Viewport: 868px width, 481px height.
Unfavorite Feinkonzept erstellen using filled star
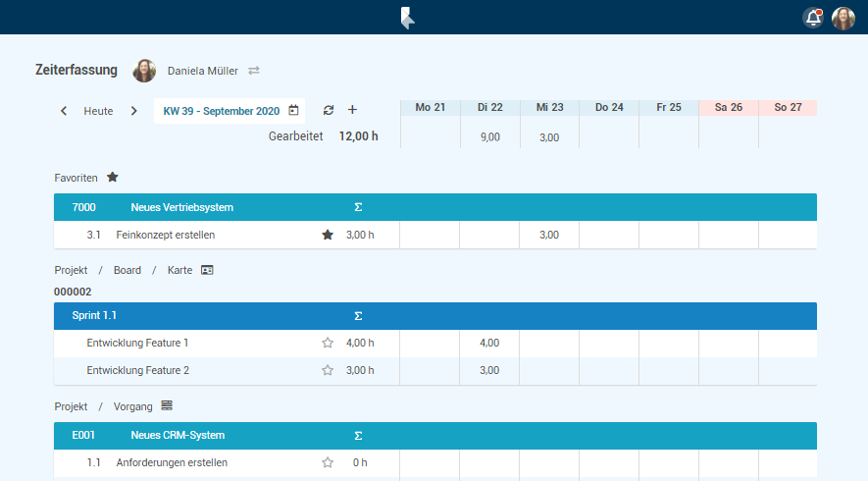pos(328,235)
